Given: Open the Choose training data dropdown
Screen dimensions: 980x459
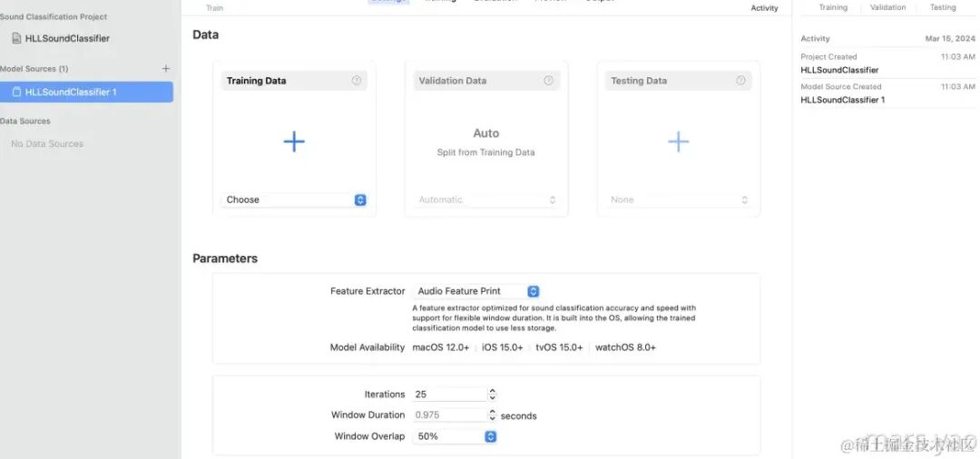Looking at the screenshot, I should (x=294, y=200).
